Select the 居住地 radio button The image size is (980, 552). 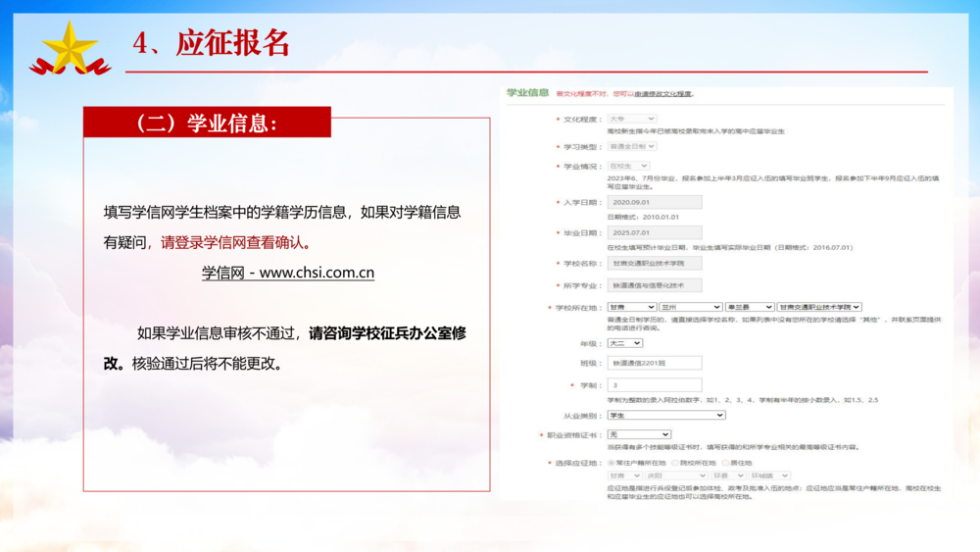tap(725, 463)
